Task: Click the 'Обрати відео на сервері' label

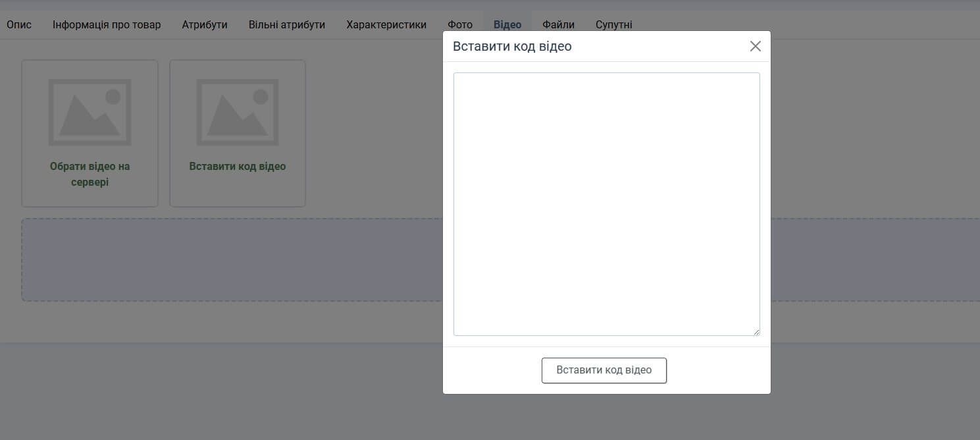Action: coord(90,174)
